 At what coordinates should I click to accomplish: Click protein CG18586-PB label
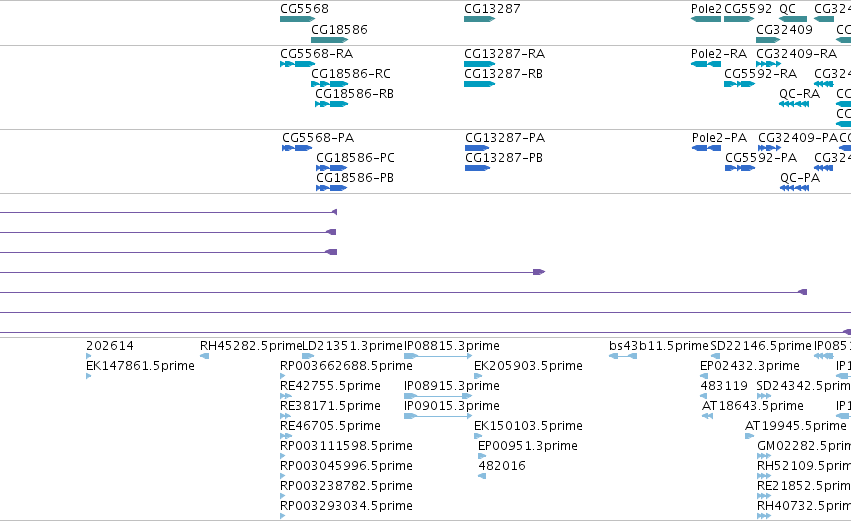point(355,178)
